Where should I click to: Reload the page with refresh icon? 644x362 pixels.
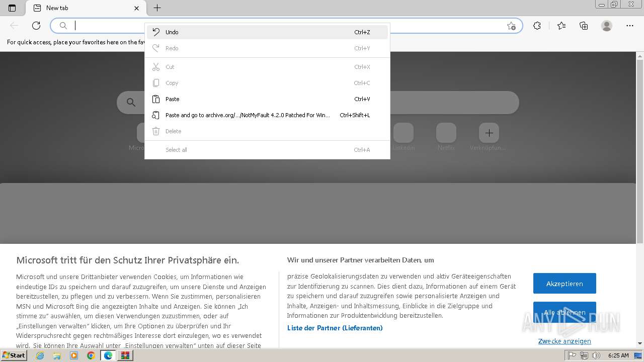[36, 26]
